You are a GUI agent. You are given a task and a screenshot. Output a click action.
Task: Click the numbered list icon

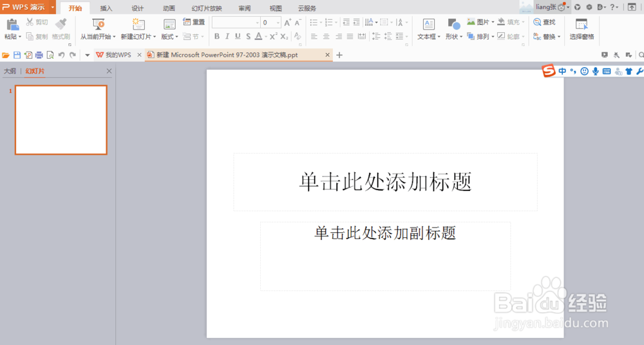click(328, 23)
